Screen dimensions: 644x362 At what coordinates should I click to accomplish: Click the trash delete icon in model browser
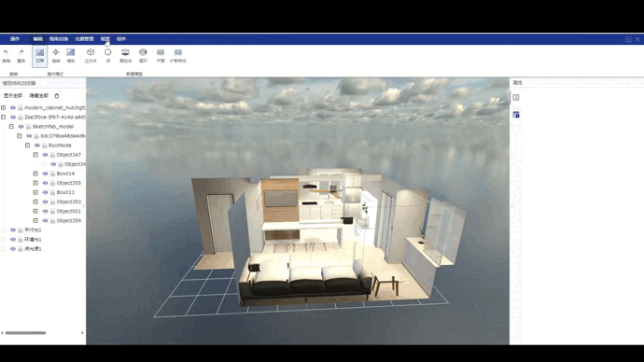(57, 95)
